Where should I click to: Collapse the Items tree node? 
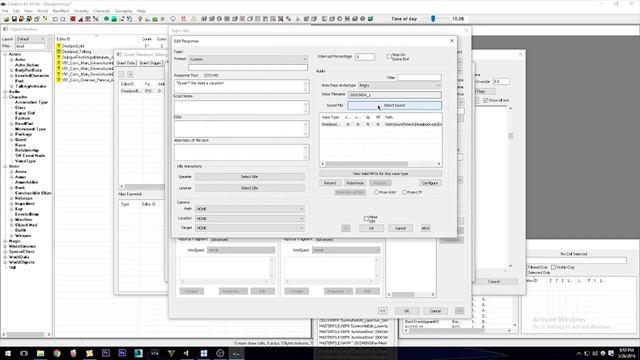tap(5, 167)
